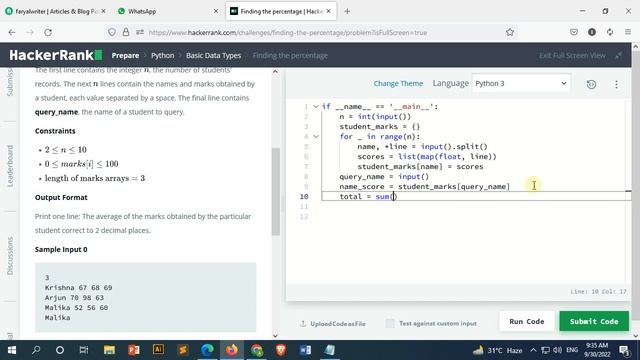The width and height of the screenshot is (640, 360).
Task: Click the browser address bar URL
Action: (288, 32)
